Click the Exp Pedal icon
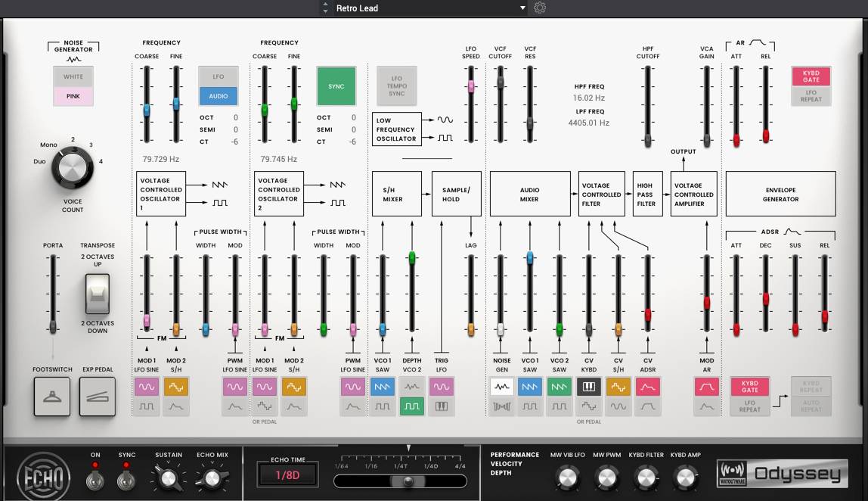Viewport: 868px width, 501px height. coord(98,397)
